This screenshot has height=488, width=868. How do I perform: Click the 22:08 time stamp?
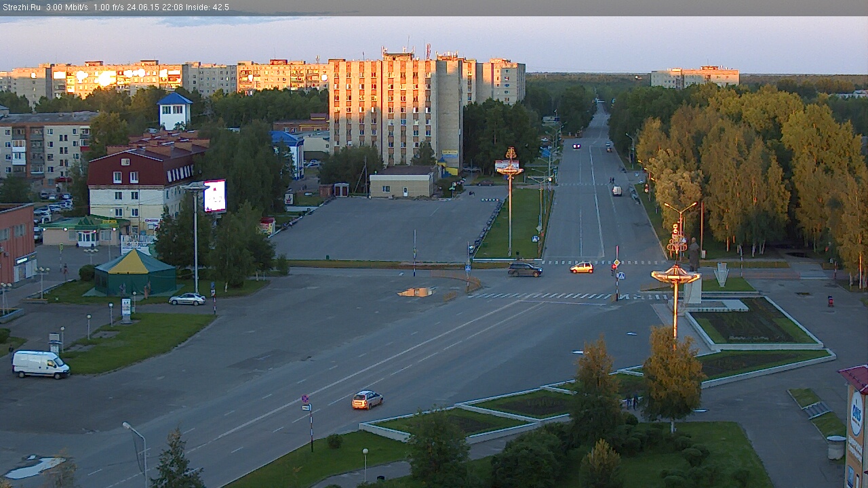[172, 7]
